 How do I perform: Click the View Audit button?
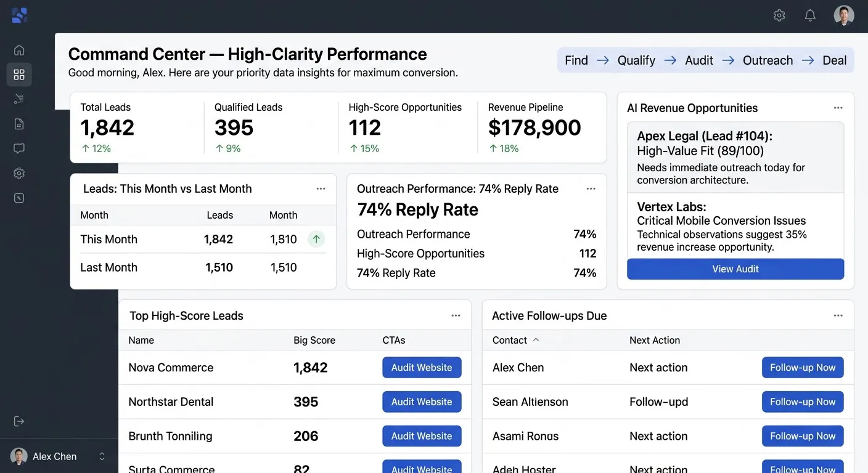[x=735, y=269]
